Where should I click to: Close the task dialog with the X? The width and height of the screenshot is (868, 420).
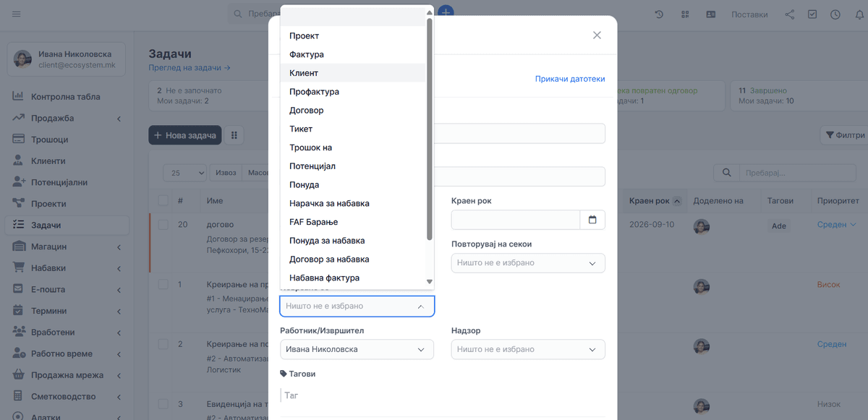pyautogui.click(x=597, y=35)
